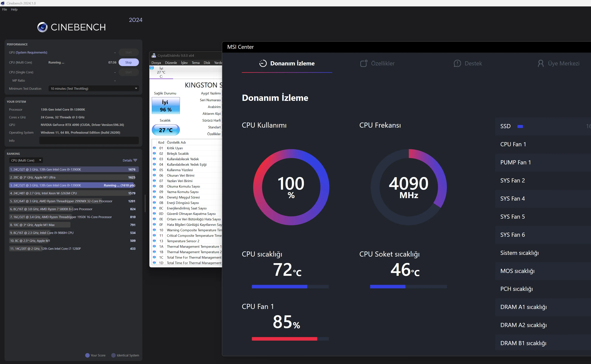Click the drive C: status orb in CrystalDiskInfo
Viewport: 591px width, 364px height.
[152, 68]
